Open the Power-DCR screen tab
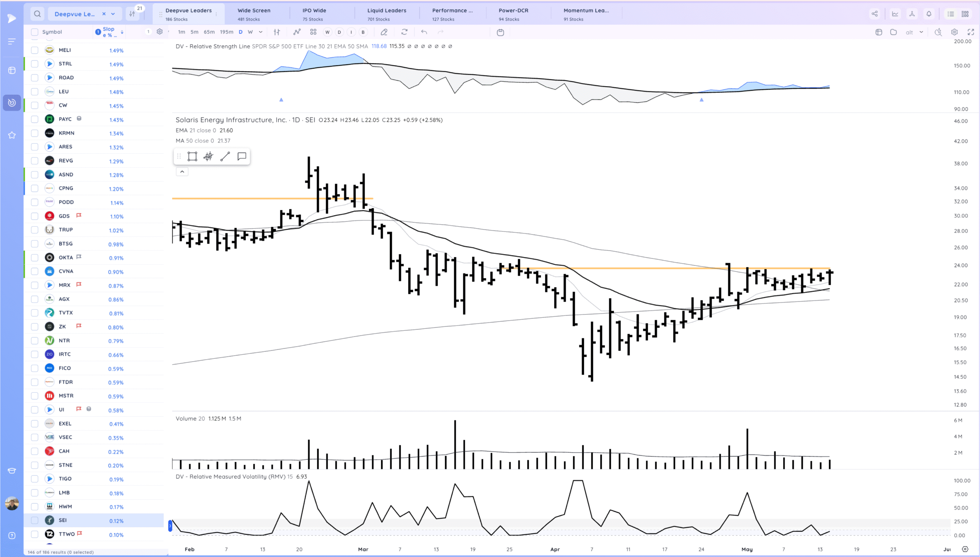The width and height of the screenshot is (980, 557). [x=513, y=14]
